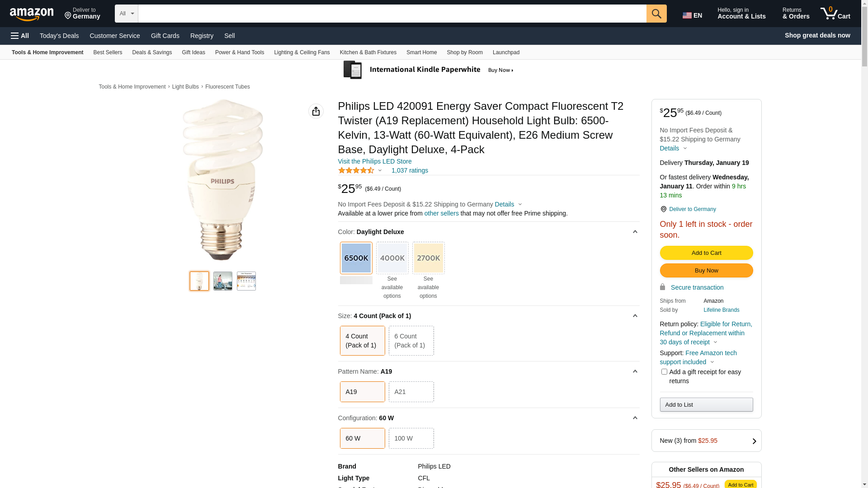Click in the search text field
Viewport: 868px width, 488px height.
[392, 14]
